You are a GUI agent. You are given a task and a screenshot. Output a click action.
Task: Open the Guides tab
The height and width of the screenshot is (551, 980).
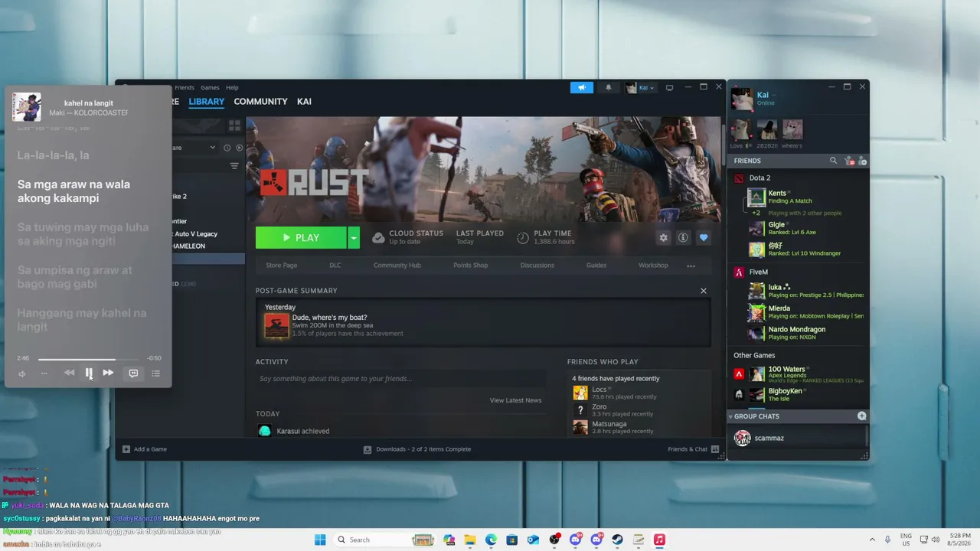coord(596,265)
